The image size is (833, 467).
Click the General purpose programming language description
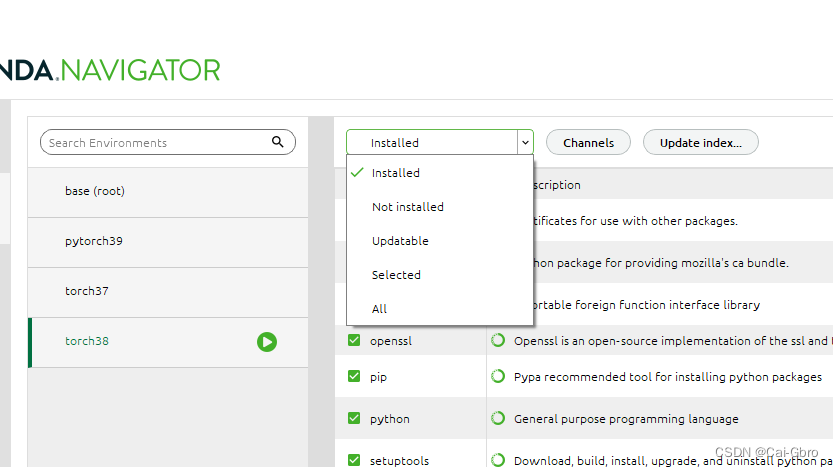626,419
